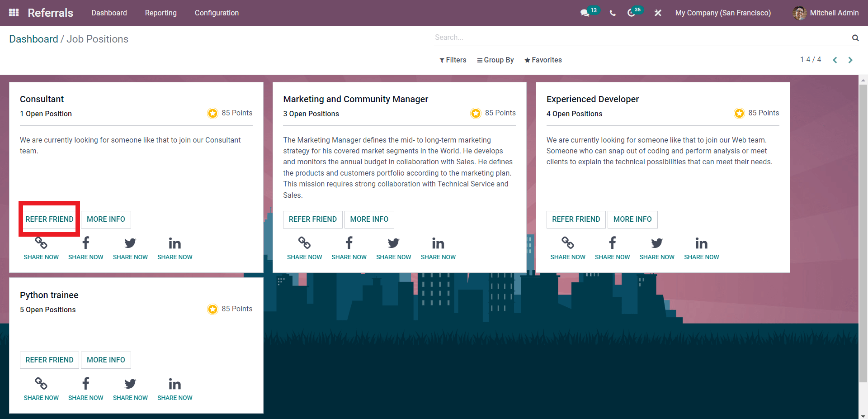This screenshot has height=419, width=868.
Task: Open the Filters dropdown
Action: [453, 60]
